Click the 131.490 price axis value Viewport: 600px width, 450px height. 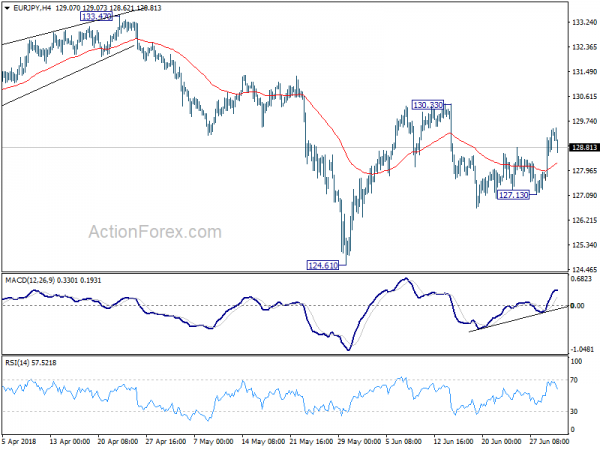[584, 72]
